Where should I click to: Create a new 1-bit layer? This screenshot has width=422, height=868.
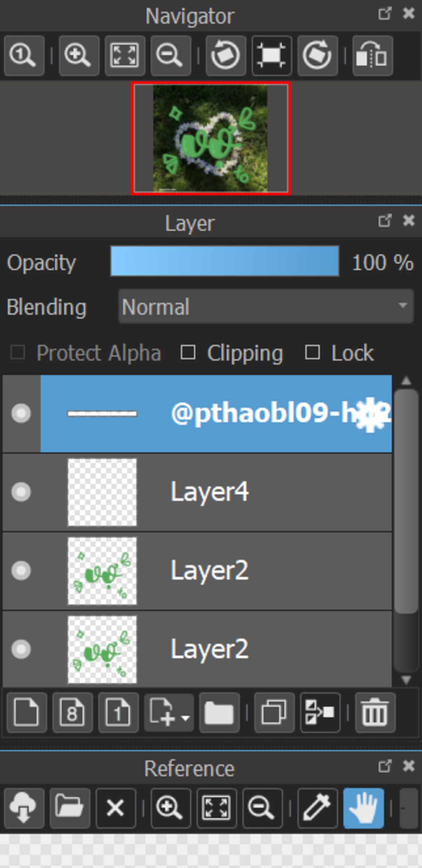pyautogui.click(x=118, y=713)
